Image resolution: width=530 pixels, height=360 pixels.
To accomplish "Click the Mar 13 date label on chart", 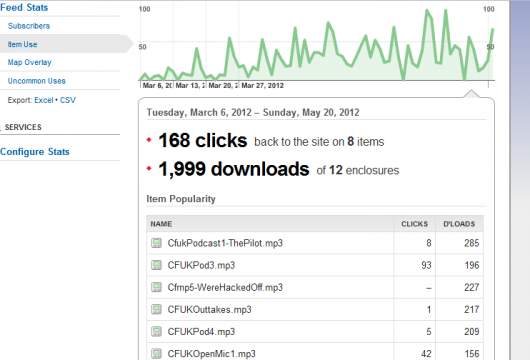I will pyautogui.click(x=190, y=86).
